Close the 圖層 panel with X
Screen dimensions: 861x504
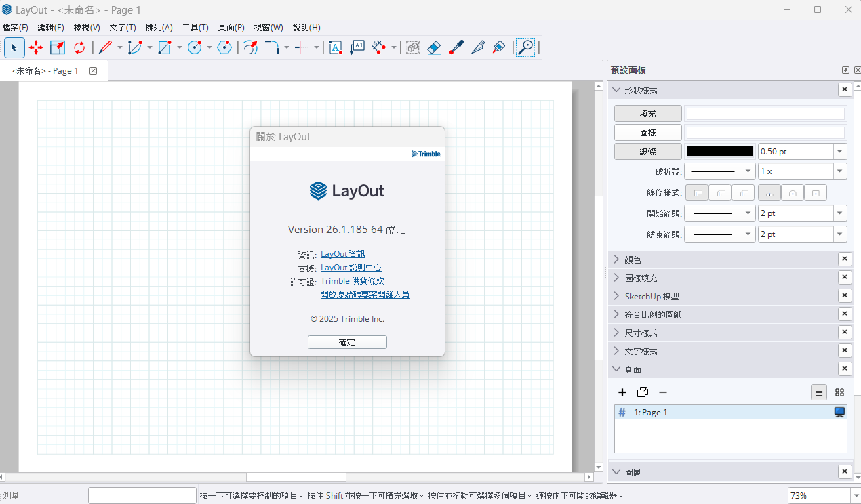845,472
